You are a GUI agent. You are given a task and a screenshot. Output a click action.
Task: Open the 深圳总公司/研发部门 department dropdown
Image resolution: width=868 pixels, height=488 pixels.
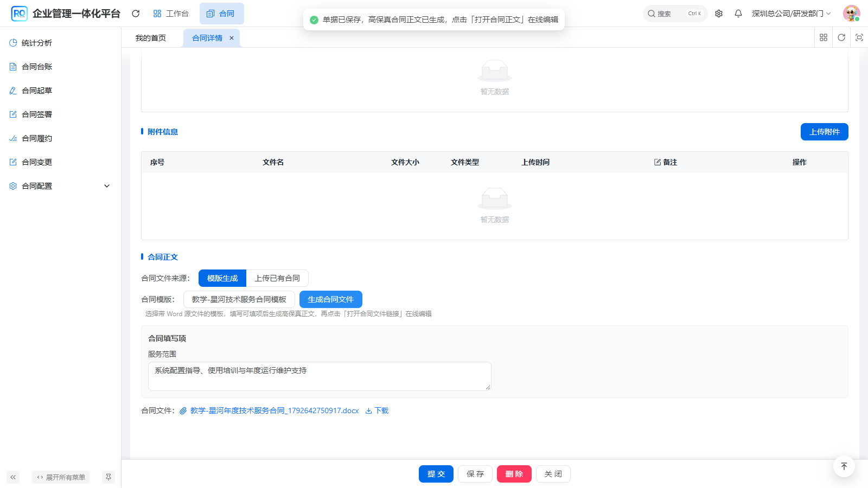(x=791, y=14)
